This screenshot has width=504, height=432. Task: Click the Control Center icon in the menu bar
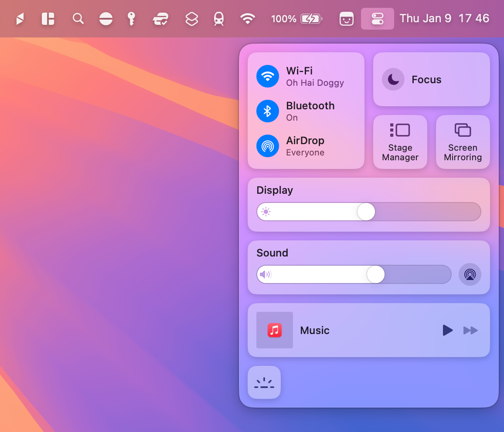pyautogui.click(x=378, y=18)
